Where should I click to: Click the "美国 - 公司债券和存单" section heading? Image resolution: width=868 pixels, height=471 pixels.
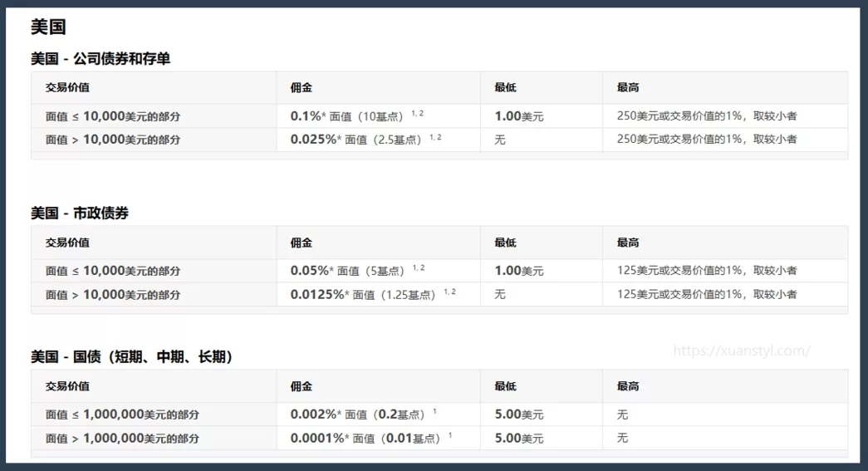101,59
